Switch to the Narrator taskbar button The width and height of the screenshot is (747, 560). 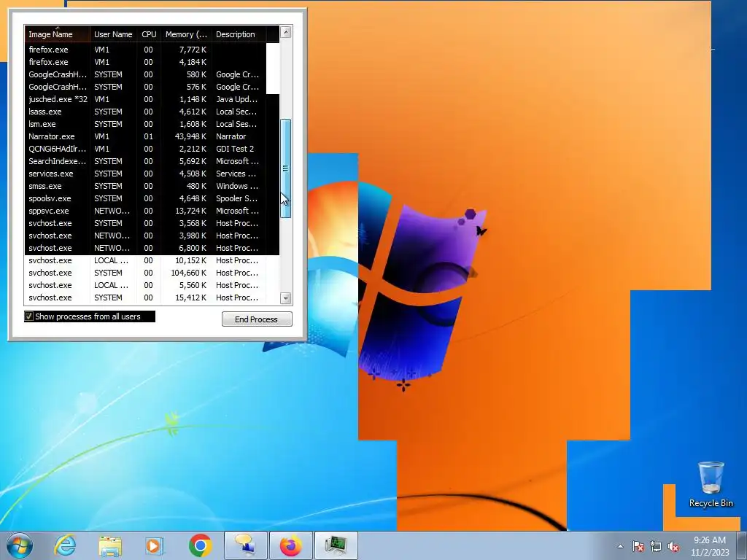tap(246, 545)
